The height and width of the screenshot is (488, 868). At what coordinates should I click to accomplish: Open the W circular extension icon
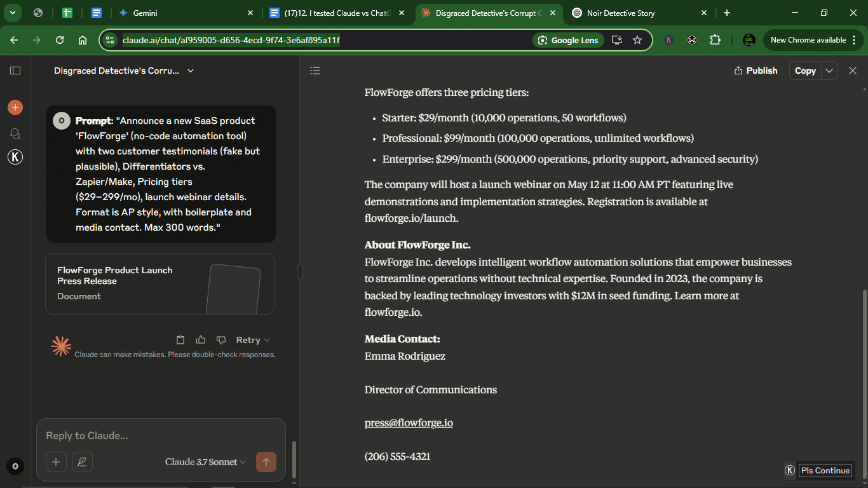click(692, 40)
